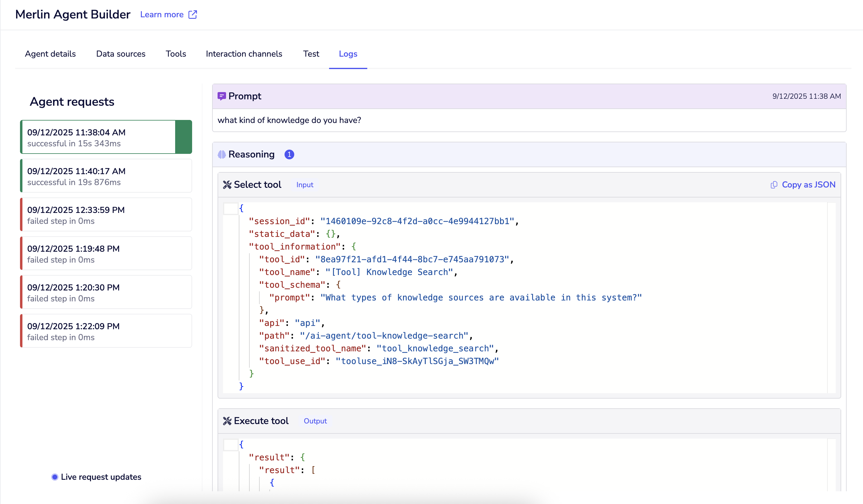The width and height of the screenshot is (863, 504).
Task: Select the 11:40:17 AM successful request
Action: (x=106, y=176)
